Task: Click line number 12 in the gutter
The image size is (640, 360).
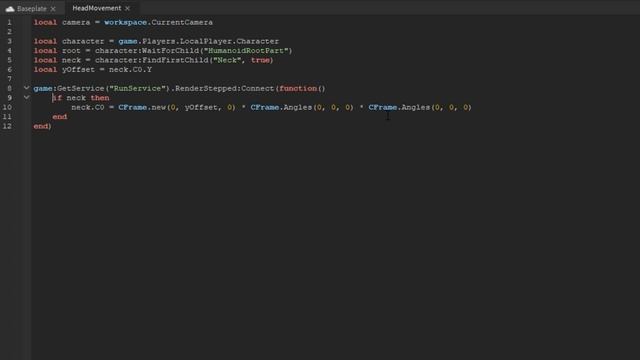Action: pos(7,126)
